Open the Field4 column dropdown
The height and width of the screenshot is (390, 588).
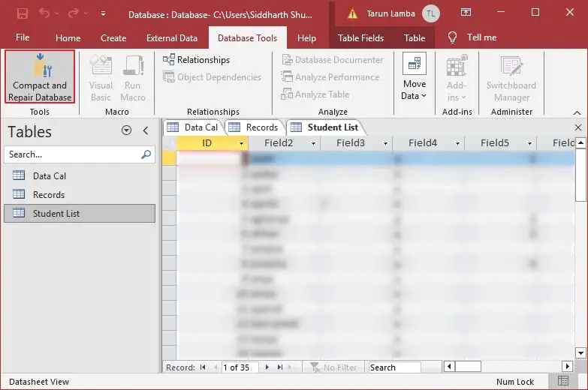coord(457,143)
